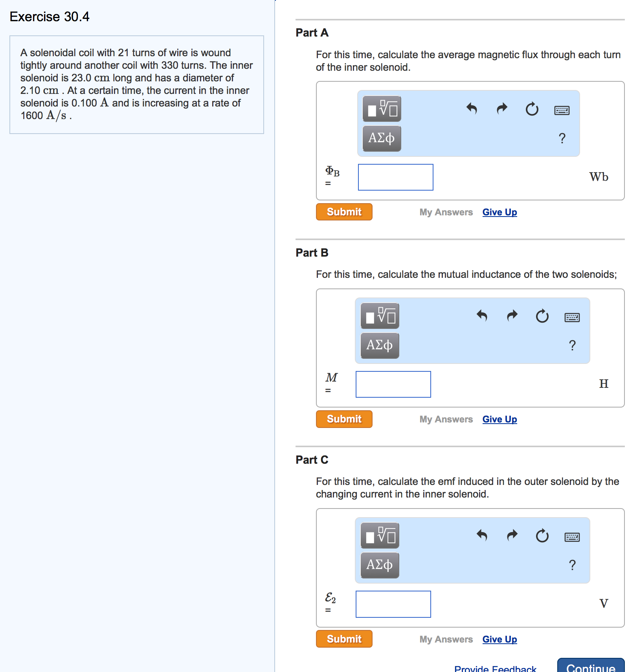Click the help question mark in Part B
This screenshot has height=672, width=628.
(x=572, y=345)
